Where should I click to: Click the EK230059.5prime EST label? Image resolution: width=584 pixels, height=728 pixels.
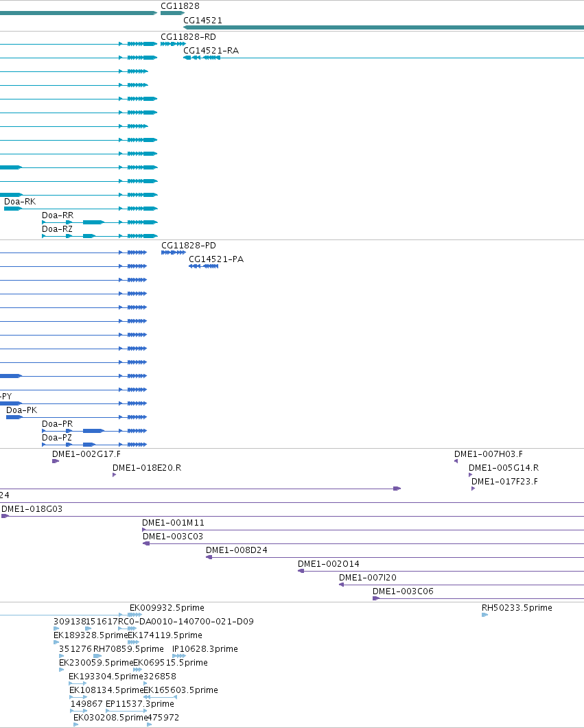point(96,663)
